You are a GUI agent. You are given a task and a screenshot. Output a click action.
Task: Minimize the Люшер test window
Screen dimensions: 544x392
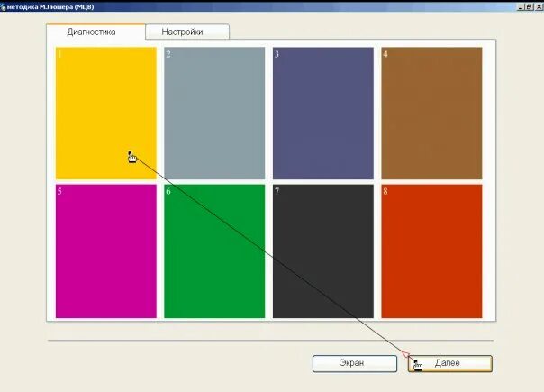point(521,6)
